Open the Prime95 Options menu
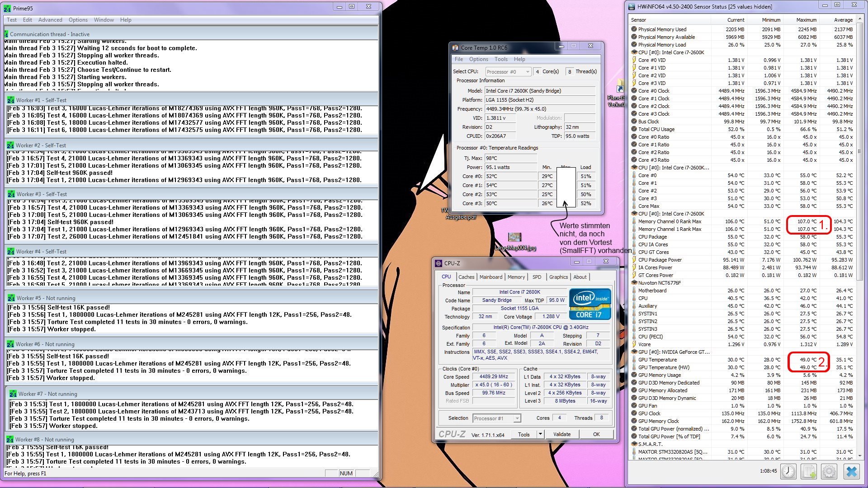The width and height of the screenshot is (868, 488). [x=78, y=20]
